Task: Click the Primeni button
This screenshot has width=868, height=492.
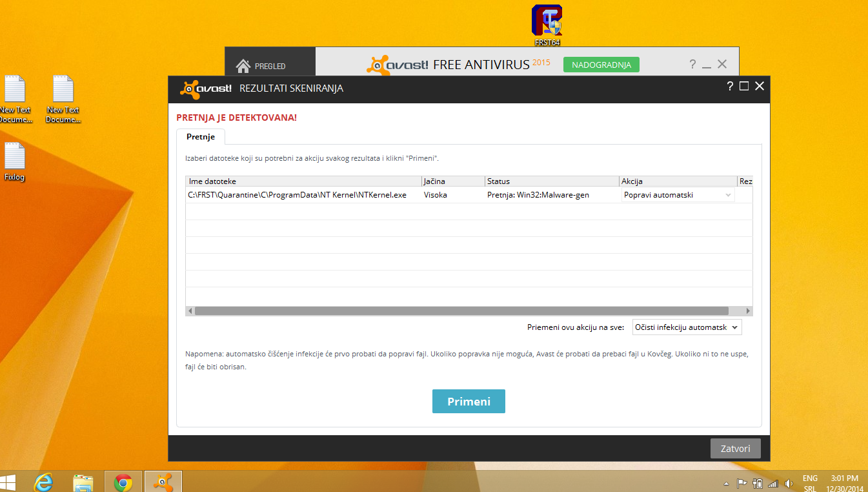Action: (469, 401)
